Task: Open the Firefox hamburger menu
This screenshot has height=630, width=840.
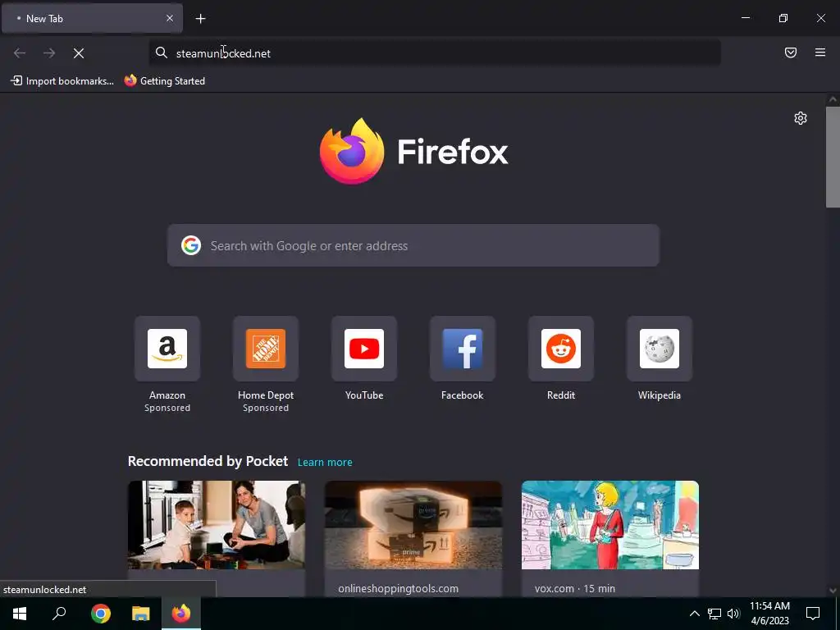Action: pyautogui.click(x=820, y=52)
